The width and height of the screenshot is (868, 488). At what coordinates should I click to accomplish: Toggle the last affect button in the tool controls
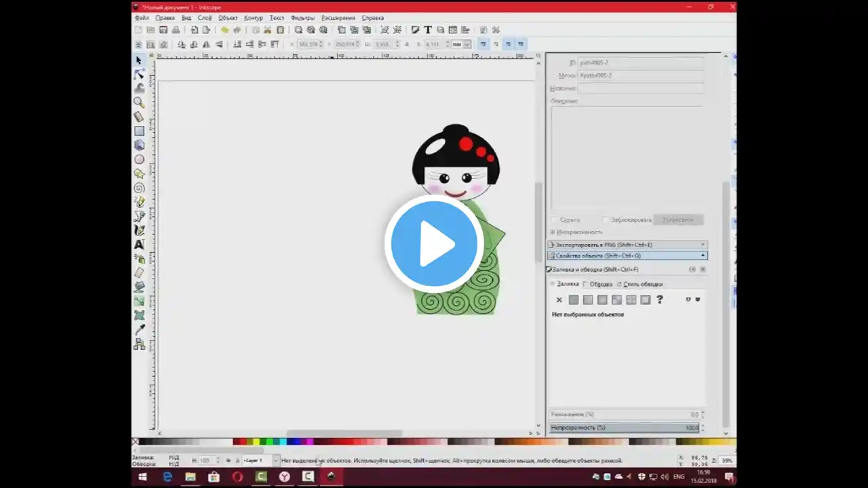point(521,44)
